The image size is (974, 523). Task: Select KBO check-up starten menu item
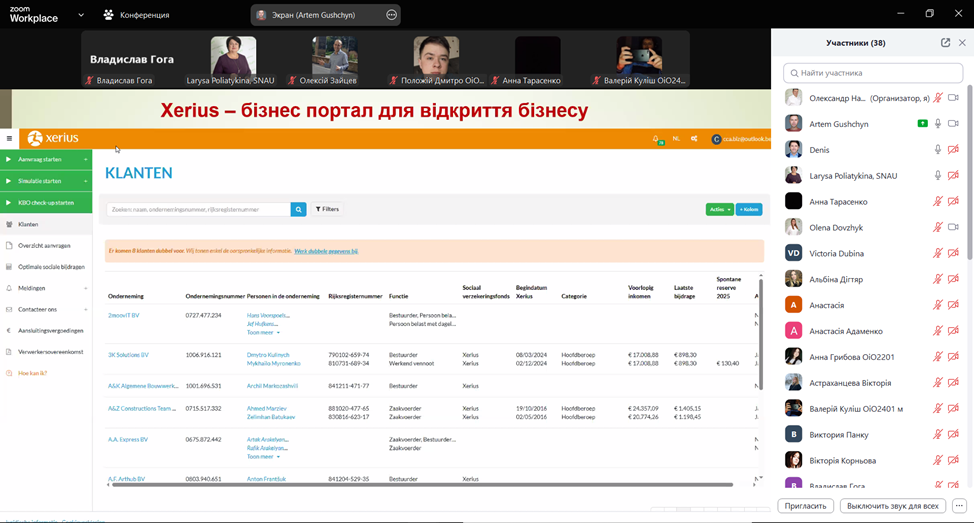point(46,202)
